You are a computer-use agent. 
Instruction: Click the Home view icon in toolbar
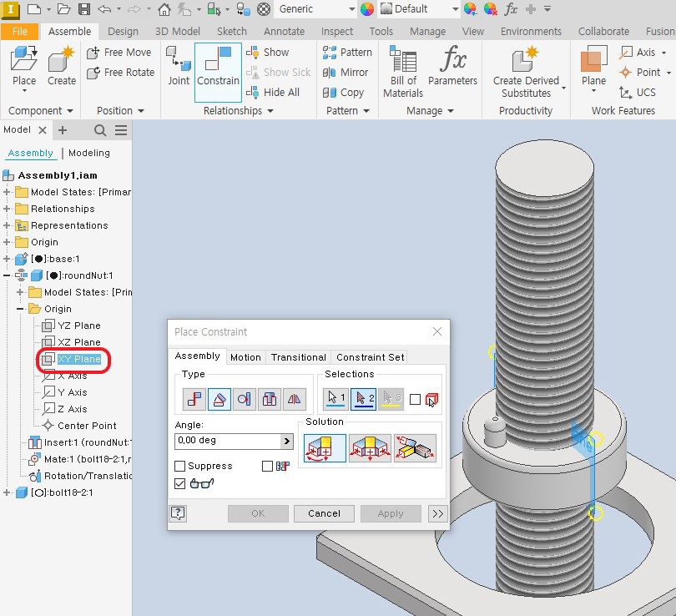(x=164, y=9)
